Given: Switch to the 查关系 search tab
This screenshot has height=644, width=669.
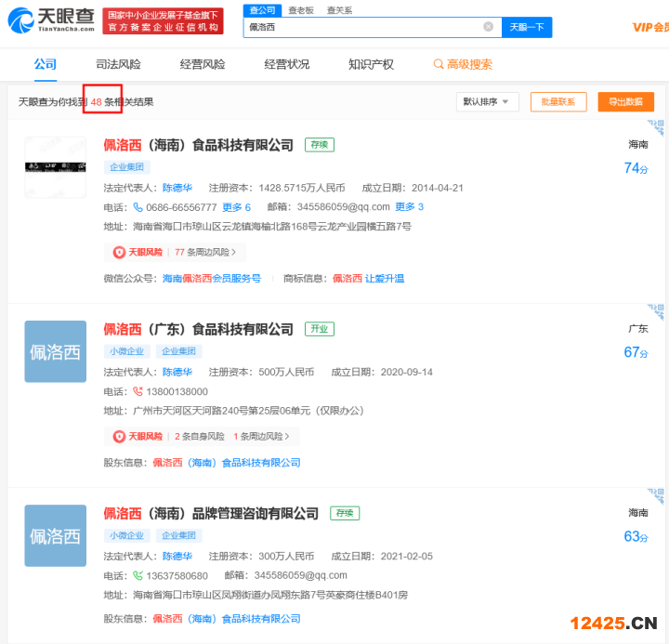Looking at the screenshot, I should [x=339, y=10].
